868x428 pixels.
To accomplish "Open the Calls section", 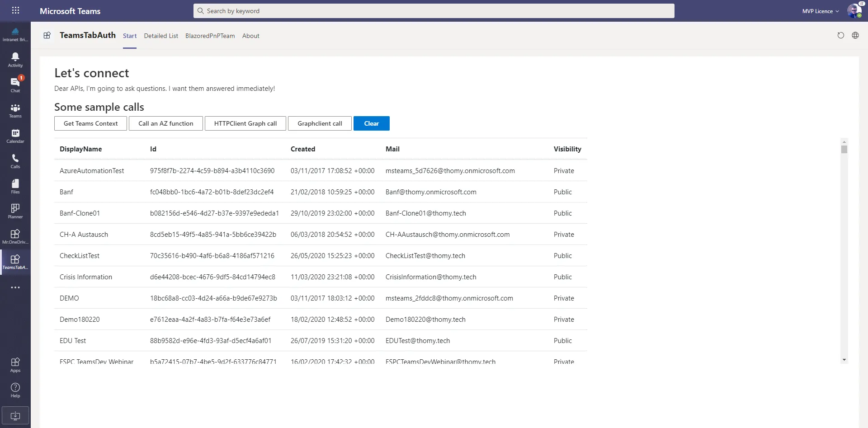I will (x=15, y=160).
